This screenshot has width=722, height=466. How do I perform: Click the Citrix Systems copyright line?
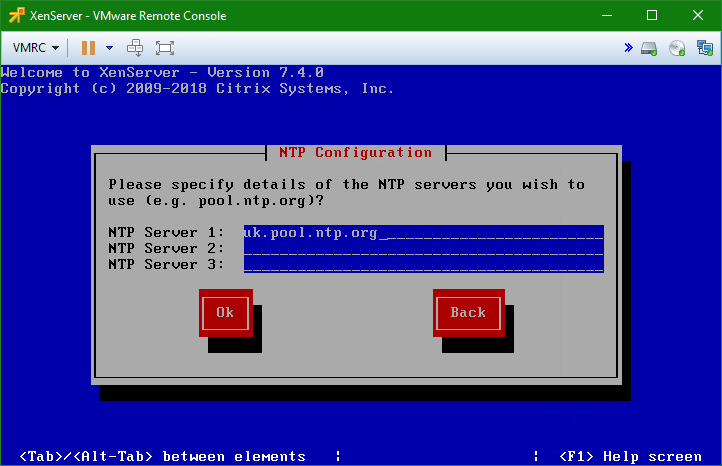tap(197, 88)
